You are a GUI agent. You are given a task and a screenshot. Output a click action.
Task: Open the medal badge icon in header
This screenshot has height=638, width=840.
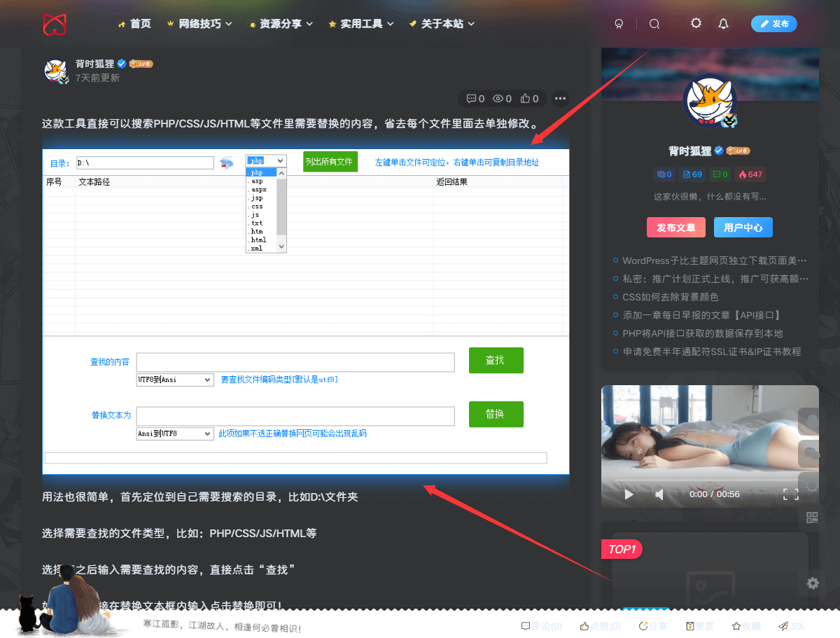tap(619, 24)
